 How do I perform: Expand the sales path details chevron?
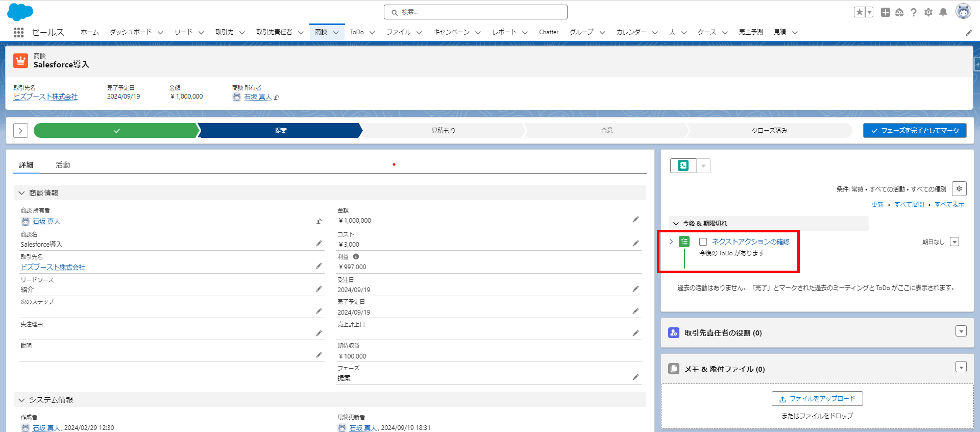(x=20, y=131)
